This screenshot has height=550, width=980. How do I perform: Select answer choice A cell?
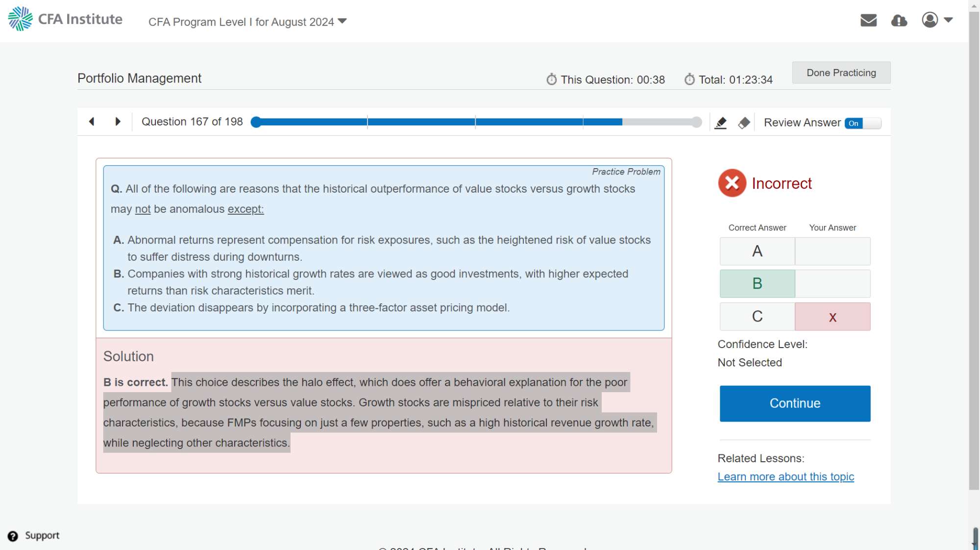757,251
